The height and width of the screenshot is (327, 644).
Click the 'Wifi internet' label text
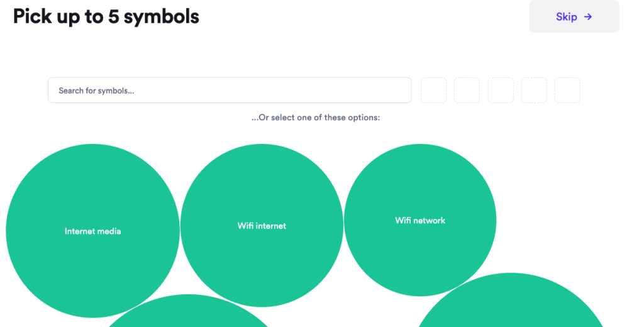point(262,226)
